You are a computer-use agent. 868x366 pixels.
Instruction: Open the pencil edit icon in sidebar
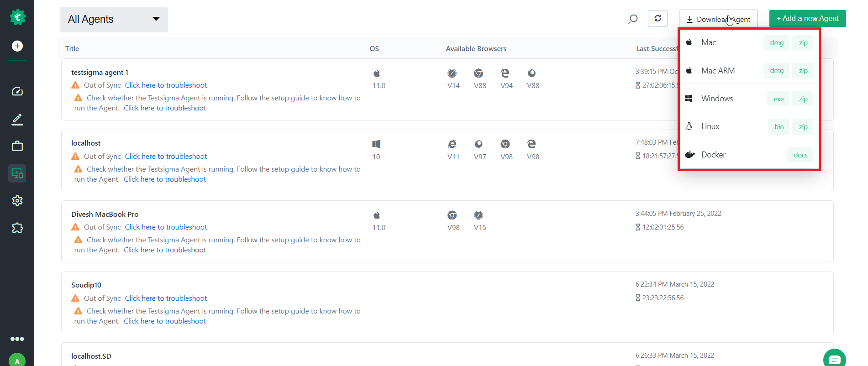pyautogui.click(x=17, y=119)
